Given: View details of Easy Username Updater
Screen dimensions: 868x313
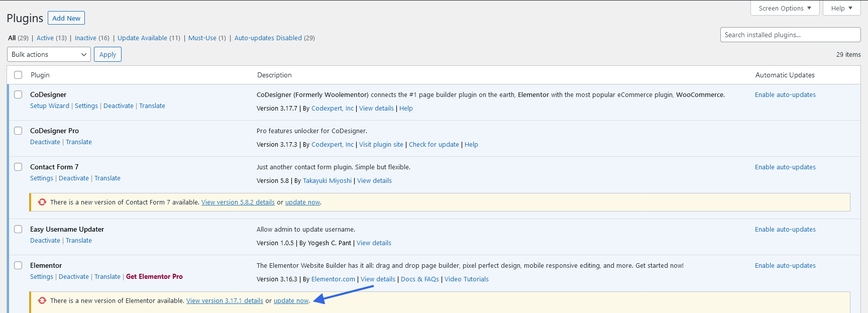Looking at the screenshot, I should (374, 243).
